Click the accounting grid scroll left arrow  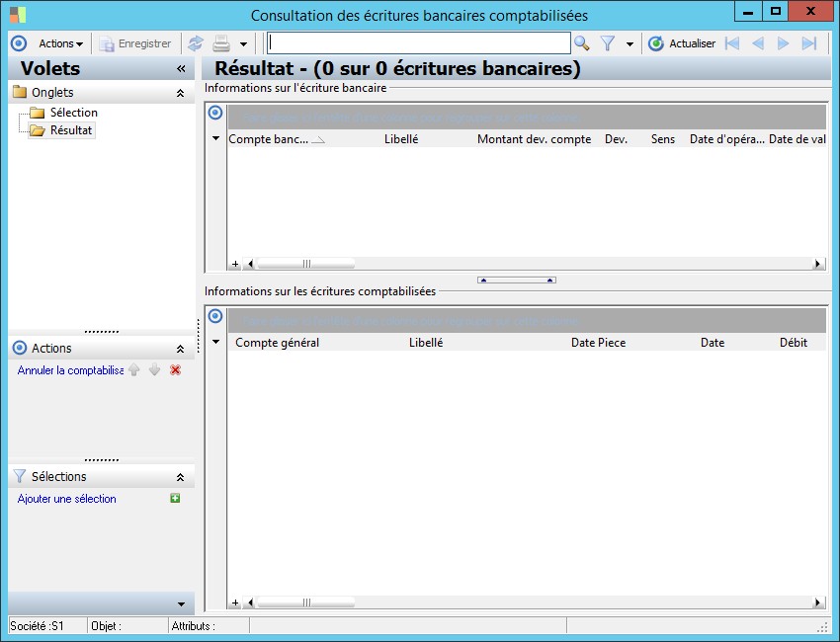250,602
